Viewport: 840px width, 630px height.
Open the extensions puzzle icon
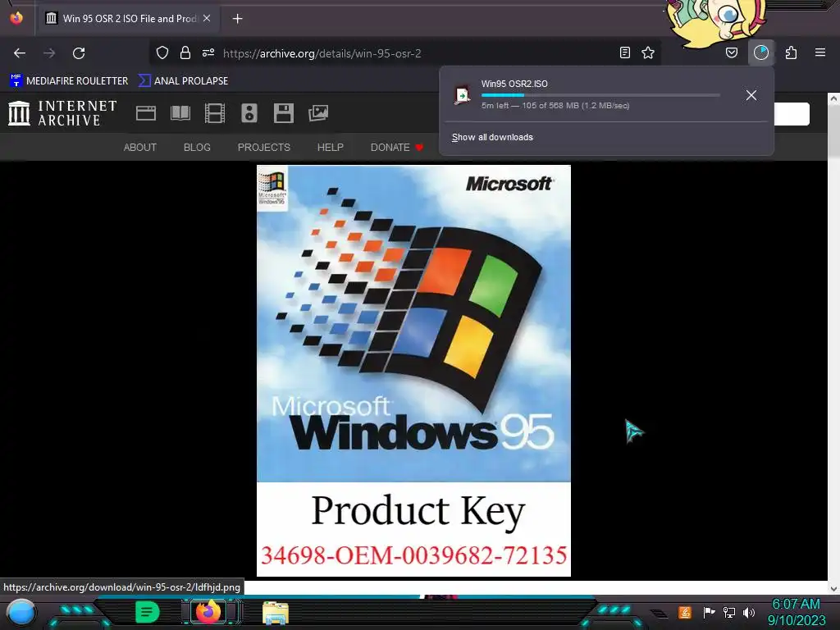[791, 52]
